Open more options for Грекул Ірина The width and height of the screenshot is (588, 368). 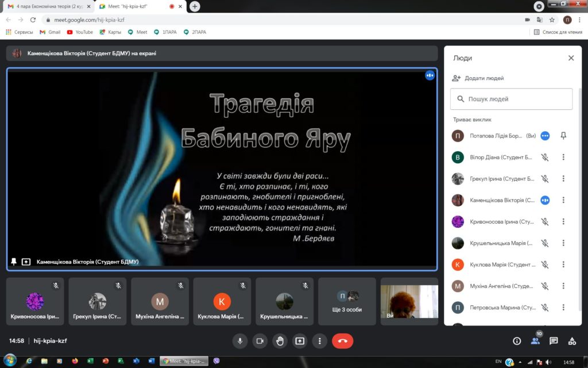[x=563, y=179]
